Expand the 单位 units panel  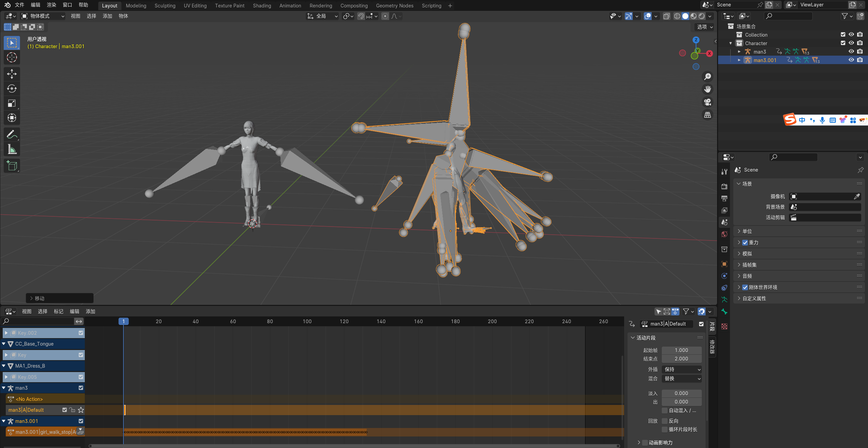[747, 231]
